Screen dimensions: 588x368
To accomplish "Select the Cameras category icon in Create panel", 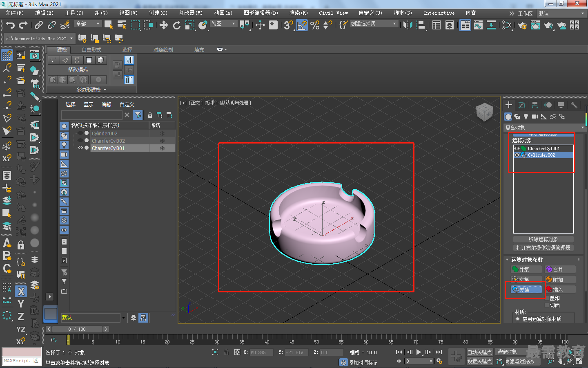I will click(535, 117).
